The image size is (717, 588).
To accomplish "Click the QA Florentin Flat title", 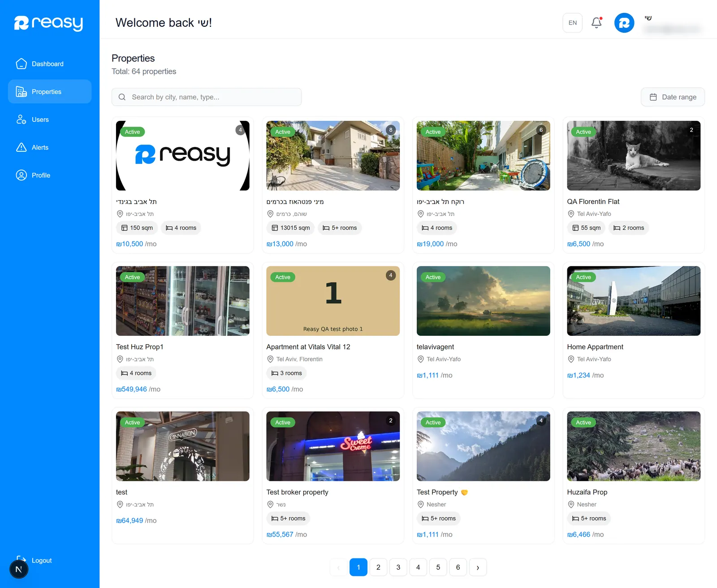I will pyautogui.click(x=593, y=202).
